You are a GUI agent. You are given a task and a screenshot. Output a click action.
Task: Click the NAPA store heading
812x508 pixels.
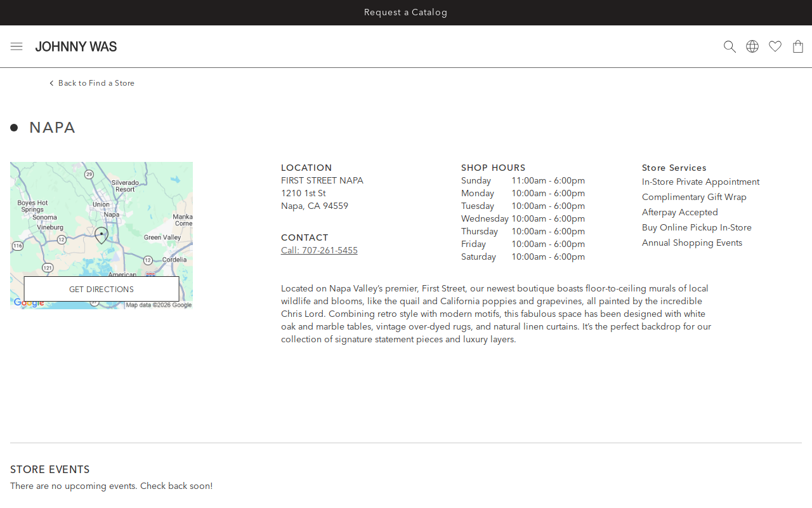point(53,128)
